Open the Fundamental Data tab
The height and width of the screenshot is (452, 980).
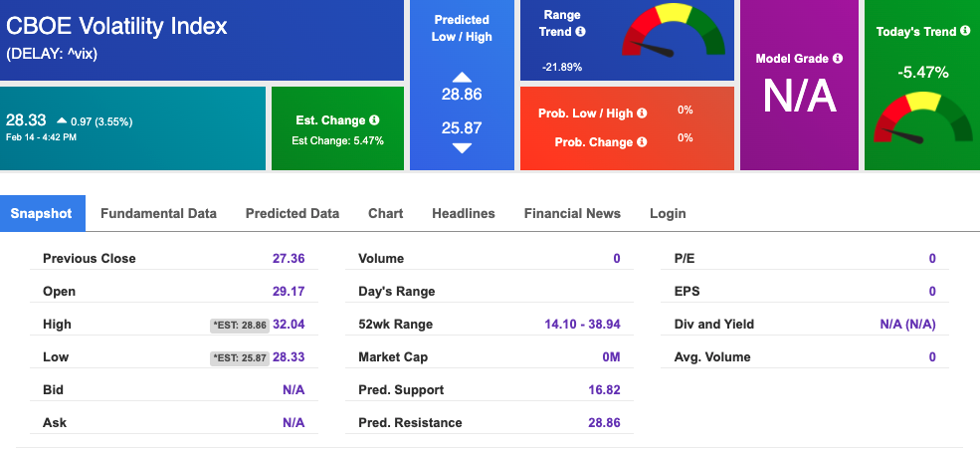[x=159, y=213]
